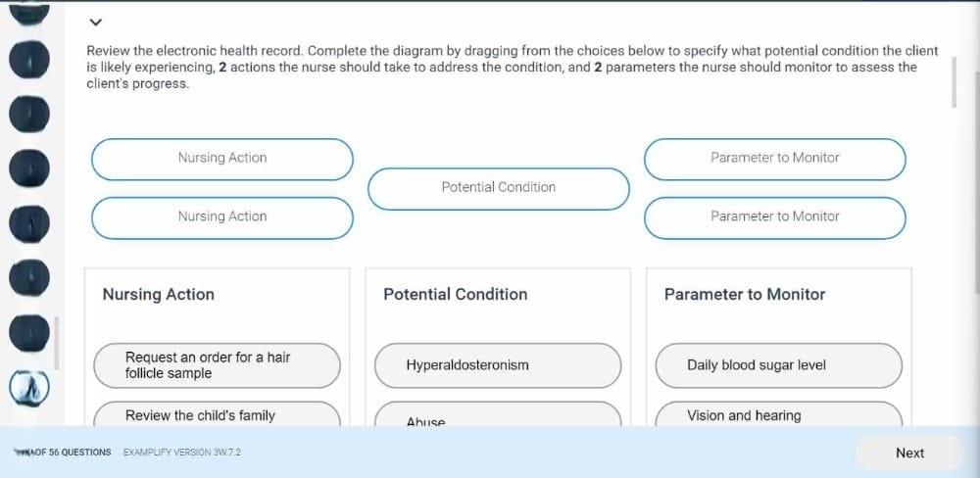980x478 pixels.
Task: Click the lower empty Nursing Action slot
Action: pyautogui.click(x=222, y=217)
